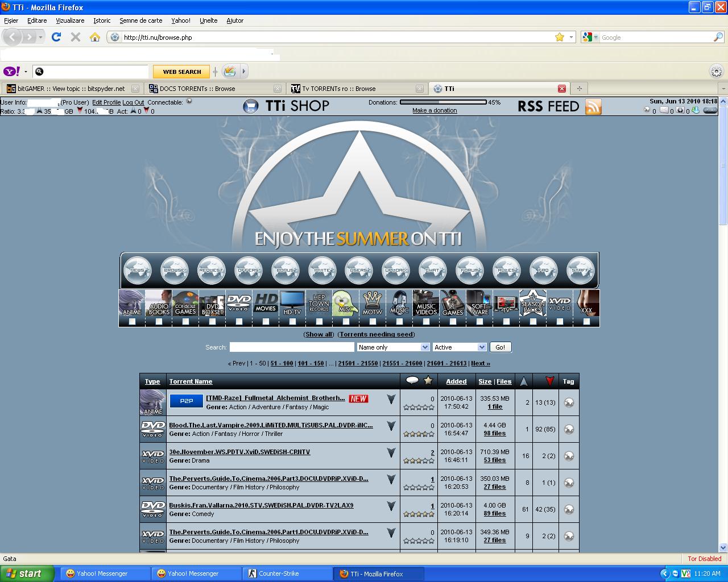This screenshot has width=728, height=582.
Task: Expand details arrow for Blood.The.Last.Vampire torrent
Action: (391, 426)
